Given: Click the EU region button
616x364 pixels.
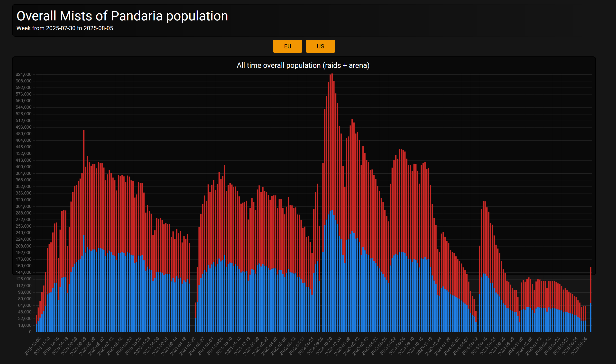Looking at the screenshot, I should [x=287, y=46].
